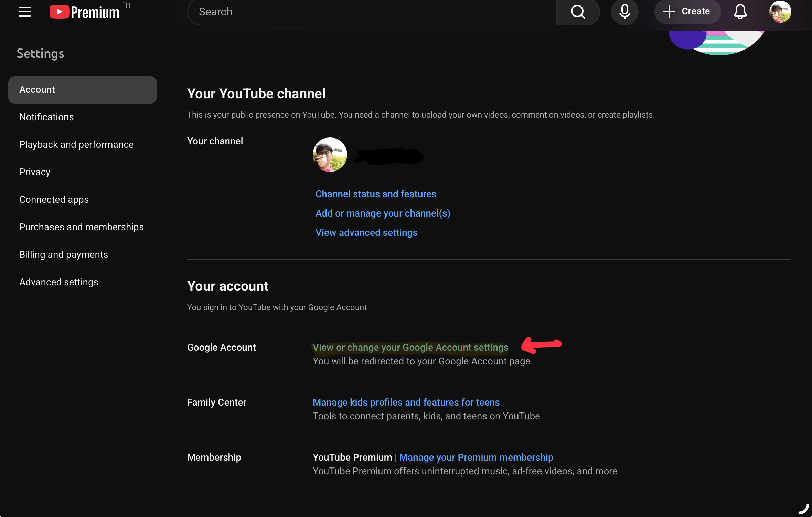Open the Connected apps section
812x517 pixels.
pyautogui.click(x=54, y=200)
